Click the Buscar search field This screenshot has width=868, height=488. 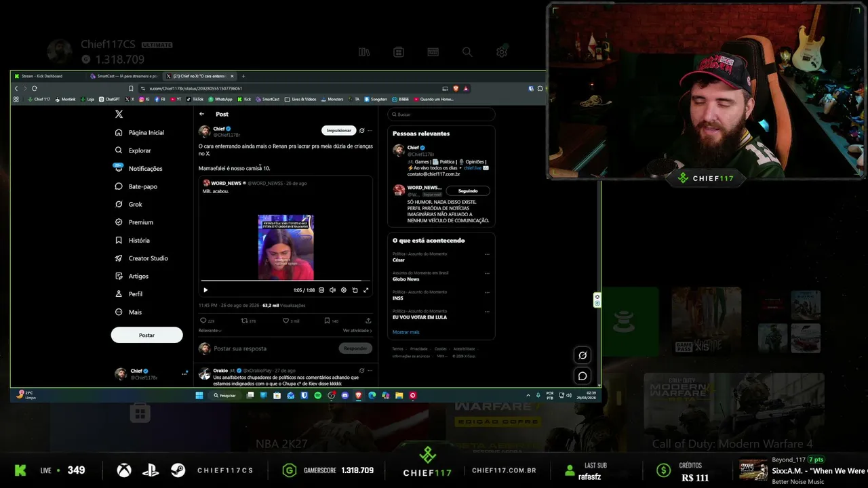coord(441,115)
